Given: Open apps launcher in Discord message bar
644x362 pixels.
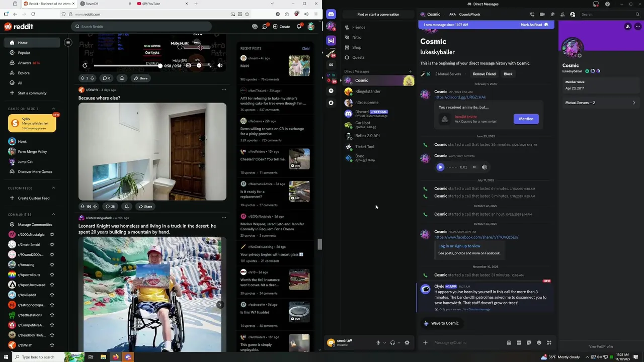Looking at the screenshot, I should coord(549,343).
